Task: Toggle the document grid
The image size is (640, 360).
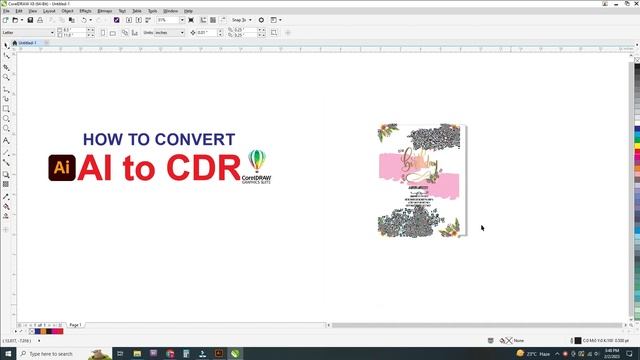Action: pos(213,20)
